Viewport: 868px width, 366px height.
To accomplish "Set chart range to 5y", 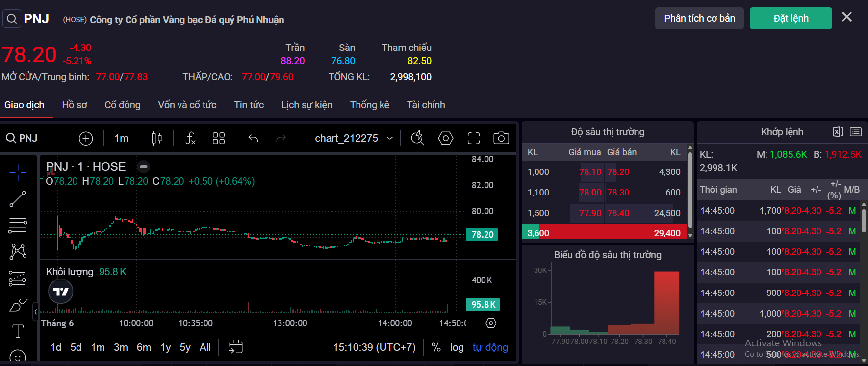I will point(185,347).
